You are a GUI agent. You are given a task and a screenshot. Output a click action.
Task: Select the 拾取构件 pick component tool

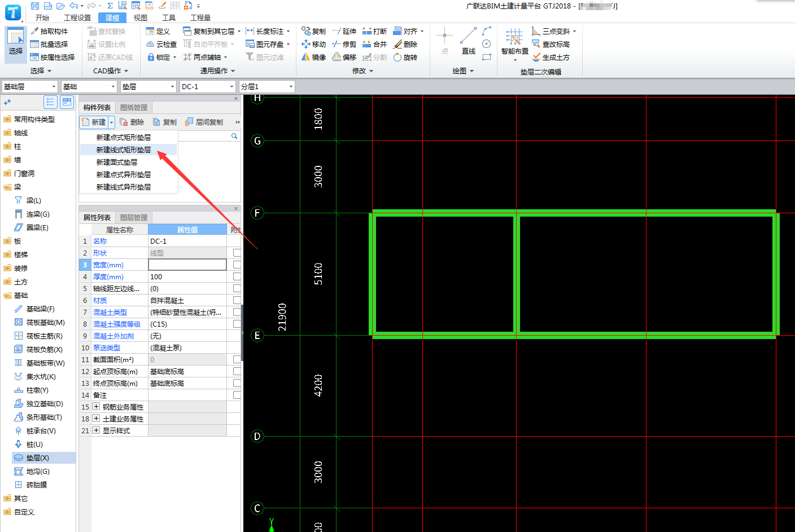[x=49, y=31]
